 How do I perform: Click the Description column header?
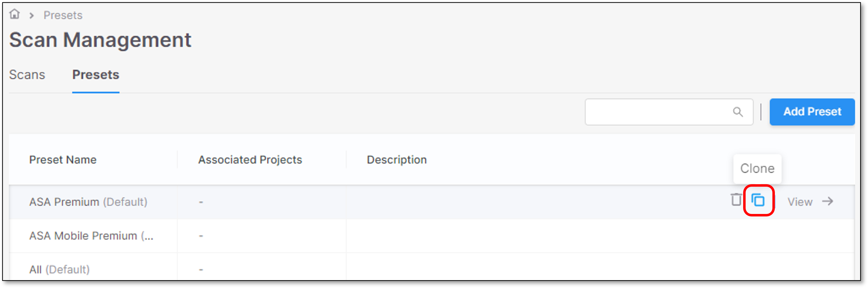[397, 160]
